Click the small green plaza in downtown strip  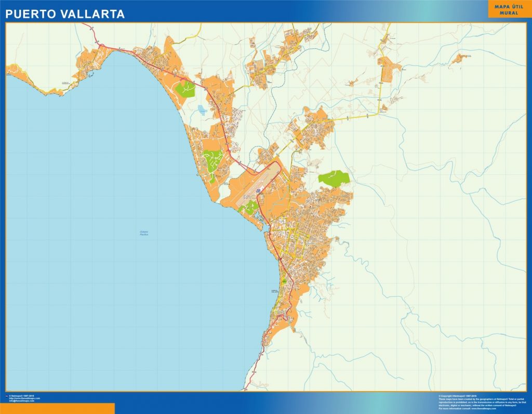pos(284,281)
